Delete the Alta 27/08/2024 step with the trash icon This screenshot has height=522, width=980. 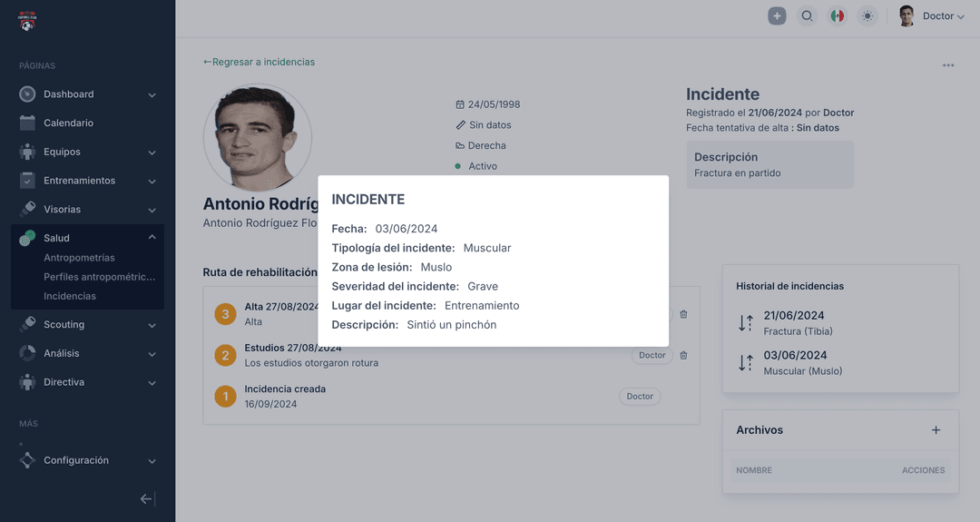[x=684, y=314]
